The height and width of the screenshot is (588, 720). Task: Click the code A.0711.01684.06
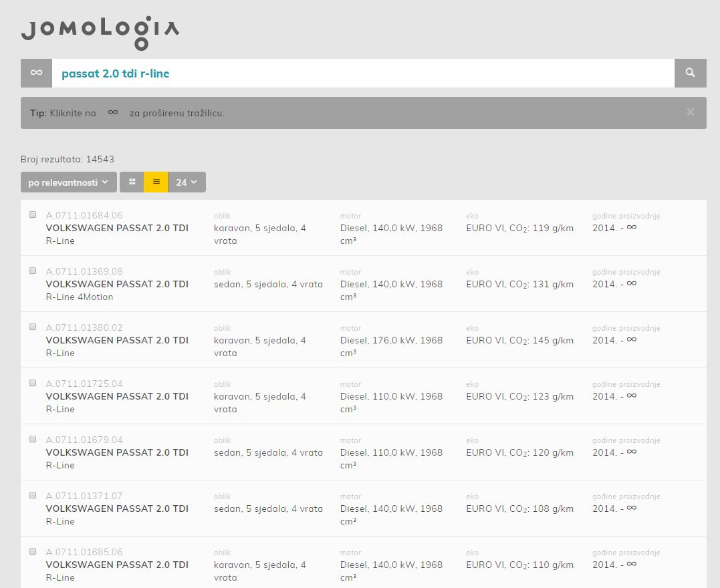click(x=84, y=215)
